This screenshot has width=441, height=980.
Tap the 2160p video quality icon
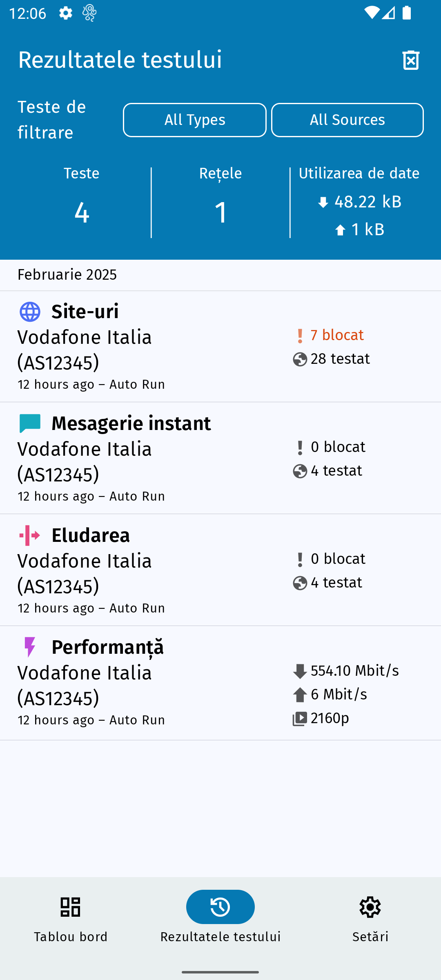(300, 719)
